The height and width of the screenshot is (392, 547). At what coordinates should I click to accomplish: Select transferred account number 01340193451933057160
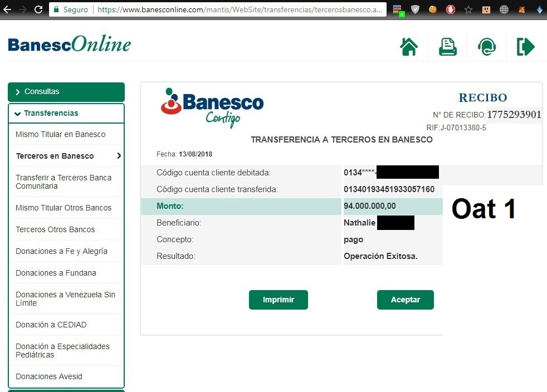(x=389, y=189)
